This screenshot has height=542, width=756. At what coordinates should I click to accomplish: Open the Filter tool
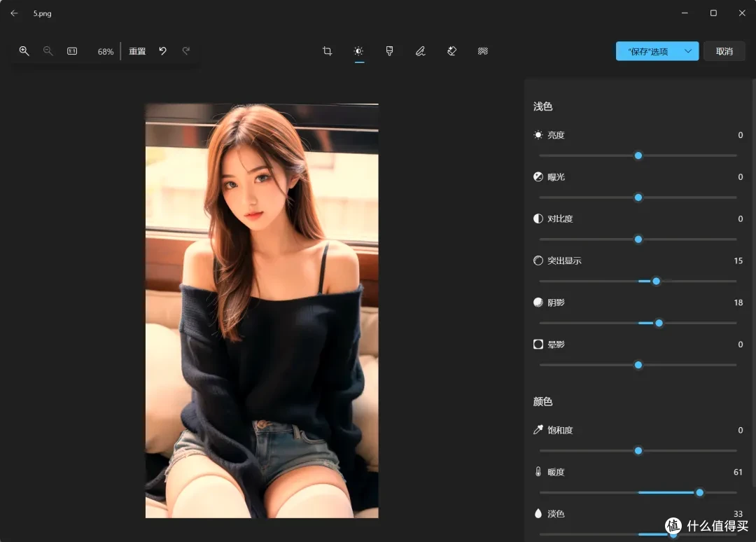click(x=390, y=51)
